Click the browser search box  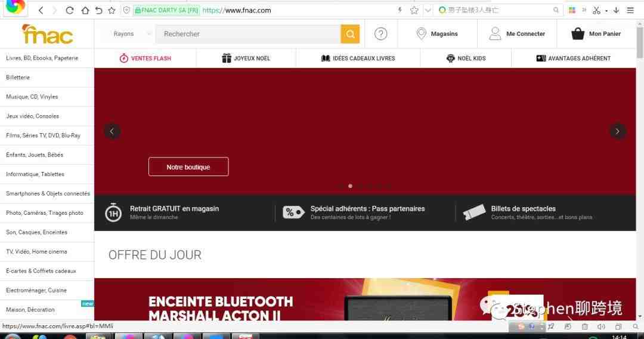point(497,10)
